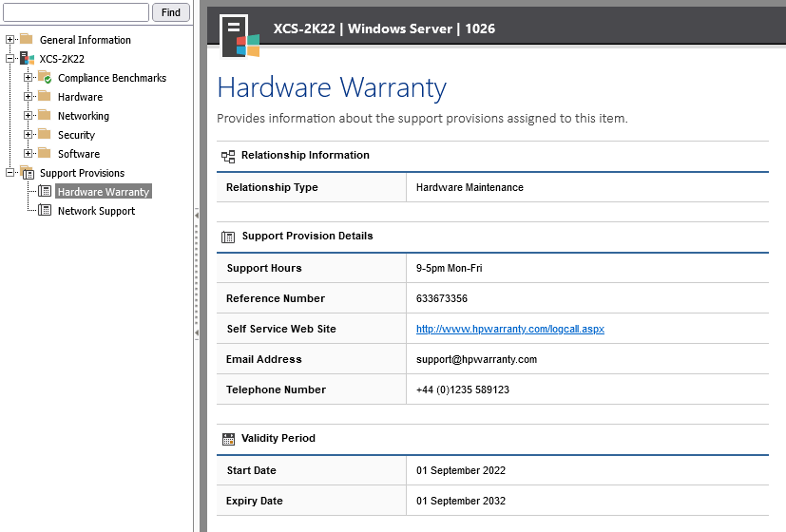Expand the Security folder node
The image size is (786, 532).
click(29, 134)
